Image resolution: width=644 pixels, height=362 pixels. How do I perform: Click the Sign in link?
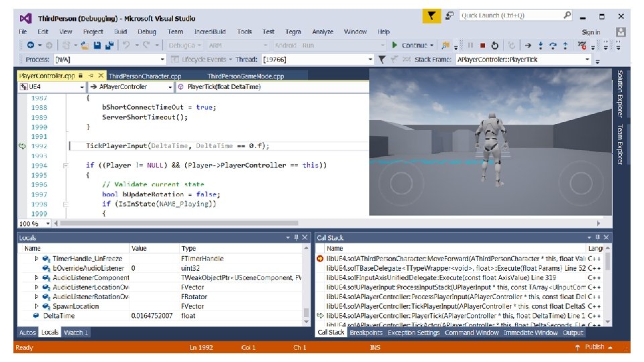(x=590, y=32)
